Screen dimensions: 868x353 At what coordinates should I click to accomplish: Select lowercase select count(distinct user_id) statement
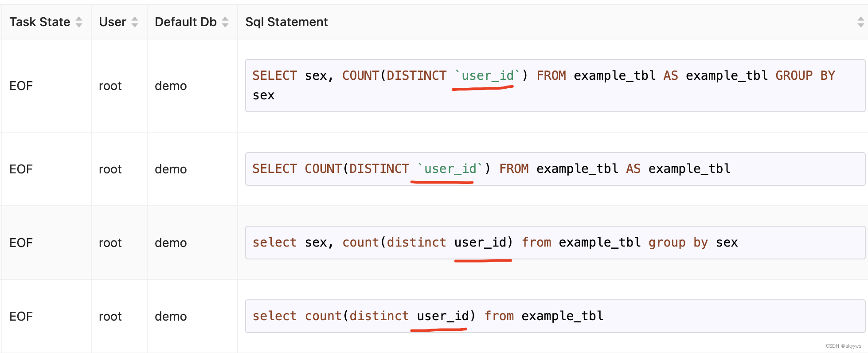[x=555, y=316]
